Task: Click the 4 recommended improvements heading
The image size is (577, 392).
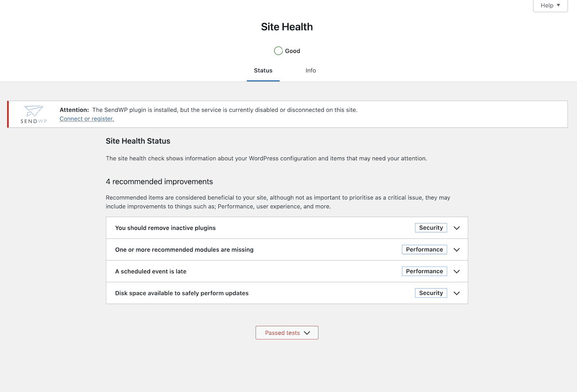Action: point(159,181)
